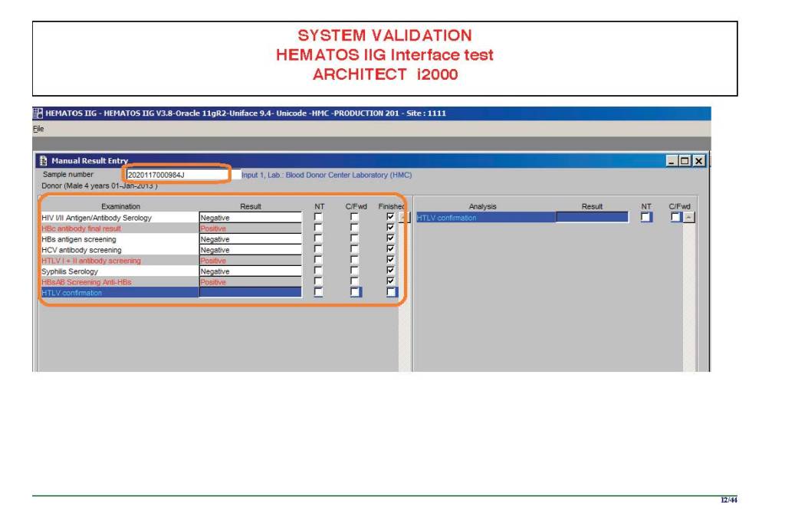785x532 pixels.
Task: Toggle C/Fwd checkbox for HBs antigen screening
Action: pyautogui.click(x=354, y=239)
